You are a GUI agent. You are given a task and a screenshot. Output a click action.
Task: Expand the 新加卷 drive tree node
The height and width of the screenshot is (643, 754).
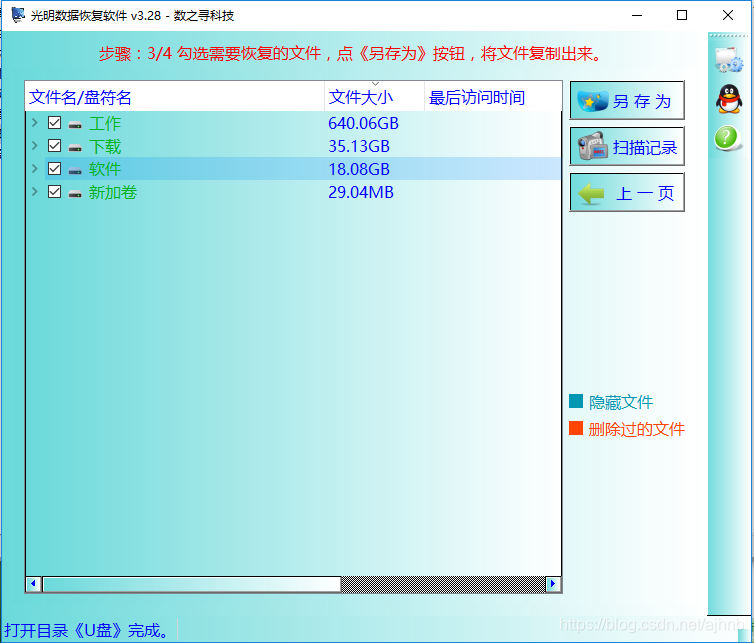(x=35, y=191)
